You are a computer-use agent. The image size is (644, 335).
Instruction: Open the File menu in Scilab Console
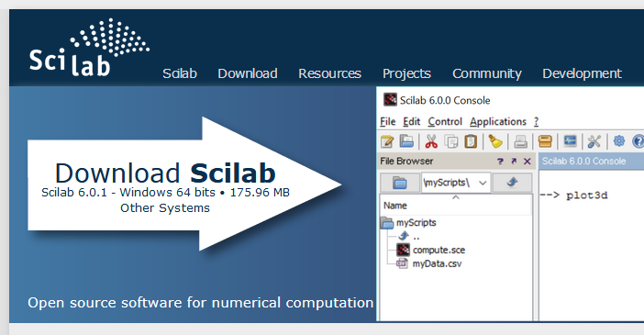click(388, 122)
